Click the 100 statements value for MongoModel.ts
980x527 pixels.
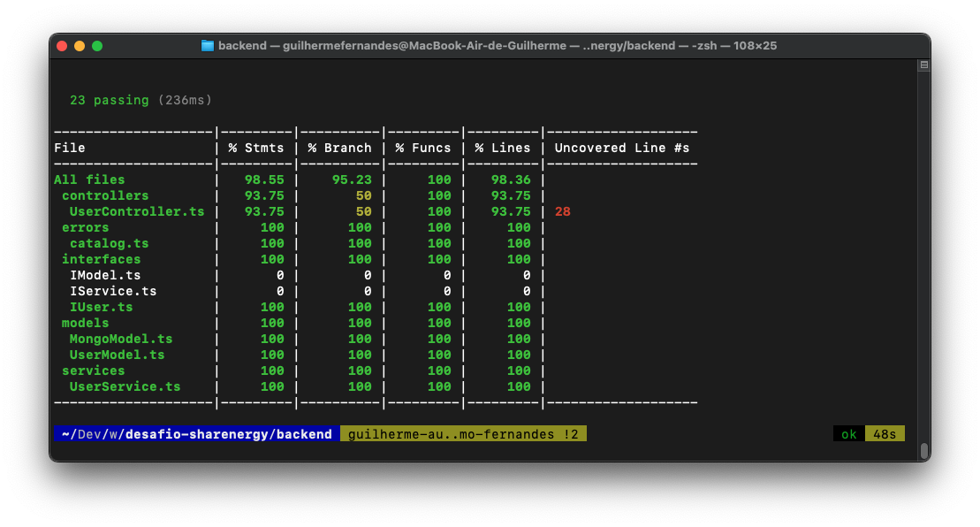(272, 339)
